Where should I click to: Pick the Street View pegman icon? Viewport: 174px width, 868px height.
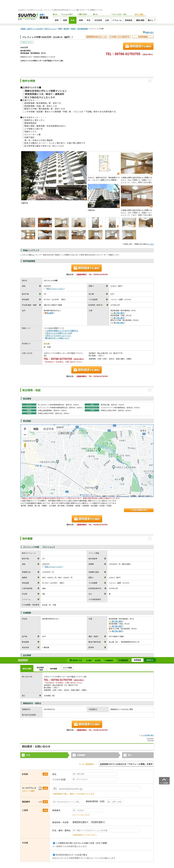pyautogui.click(x=25, y=445)
